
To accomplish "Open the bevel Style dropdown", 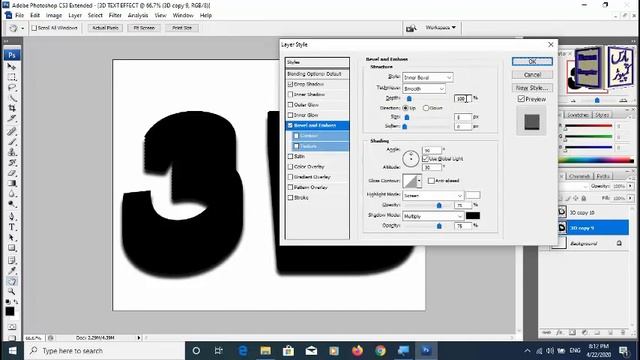I will (x=428, y=77).
